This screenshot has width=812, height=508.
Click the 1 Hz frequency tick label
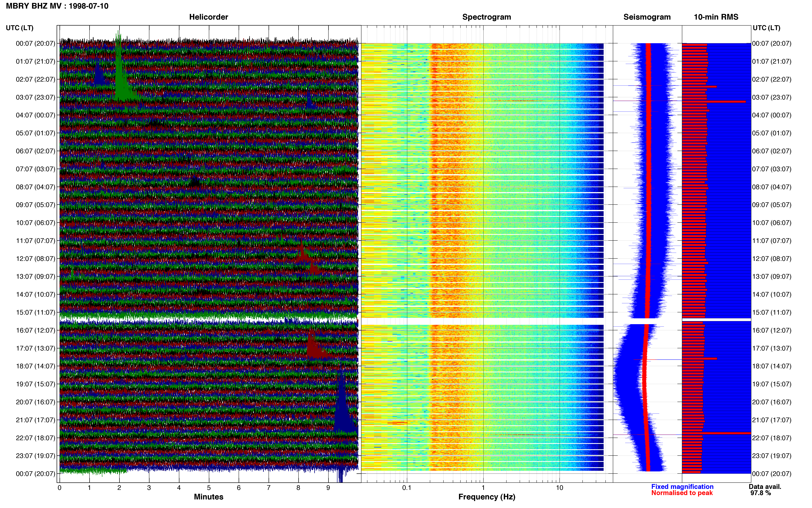click(483, 487)
